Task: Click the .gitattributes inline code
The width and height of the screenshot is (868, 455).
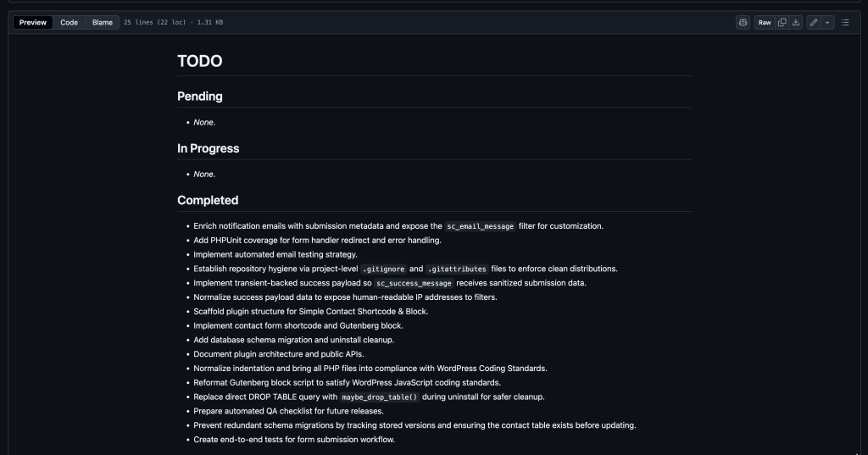Action: [x=457, y=269]
